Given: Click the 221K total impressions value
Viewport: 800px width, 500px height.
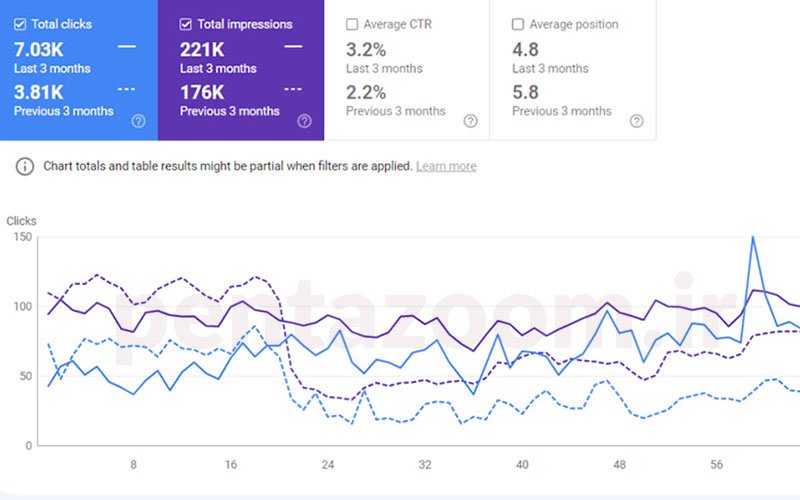Looking at the screenshot, I should [x=203, y=49].
